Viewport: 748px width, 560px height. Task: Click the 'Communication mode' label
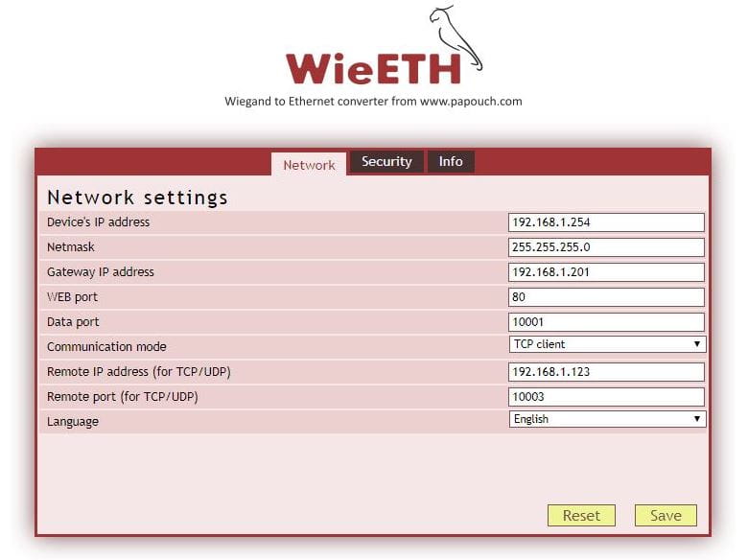(x=106, y=347)
